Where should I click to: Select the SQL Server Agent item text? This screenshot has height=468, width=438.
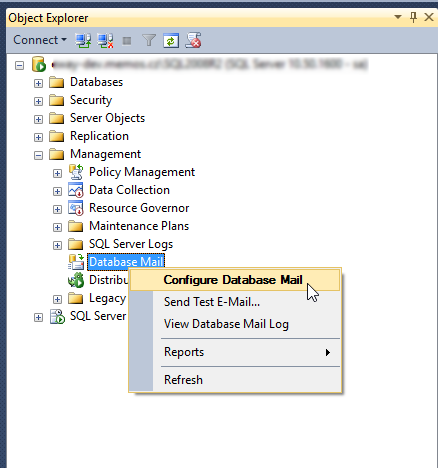(98, 316)
